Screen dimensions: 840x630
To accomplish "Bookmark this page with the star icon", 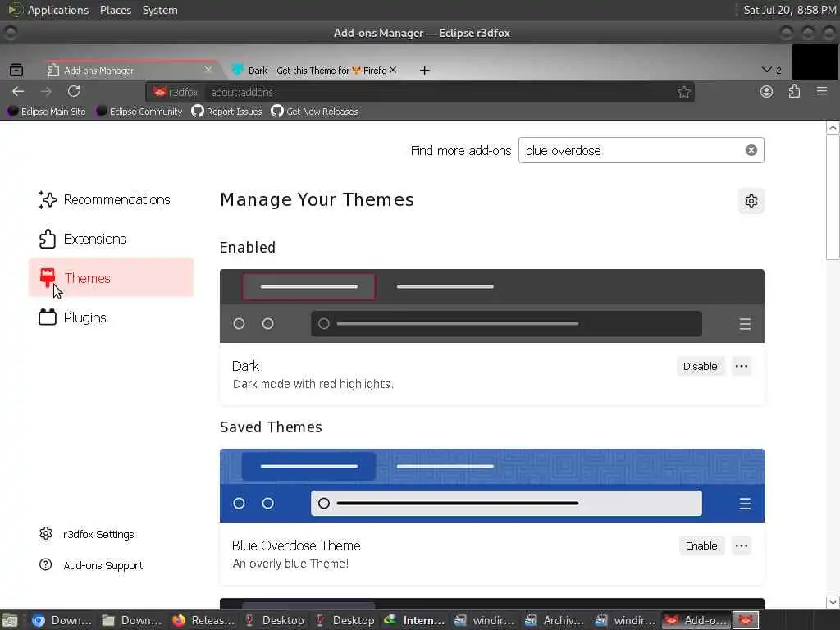I will click(683, 92).
